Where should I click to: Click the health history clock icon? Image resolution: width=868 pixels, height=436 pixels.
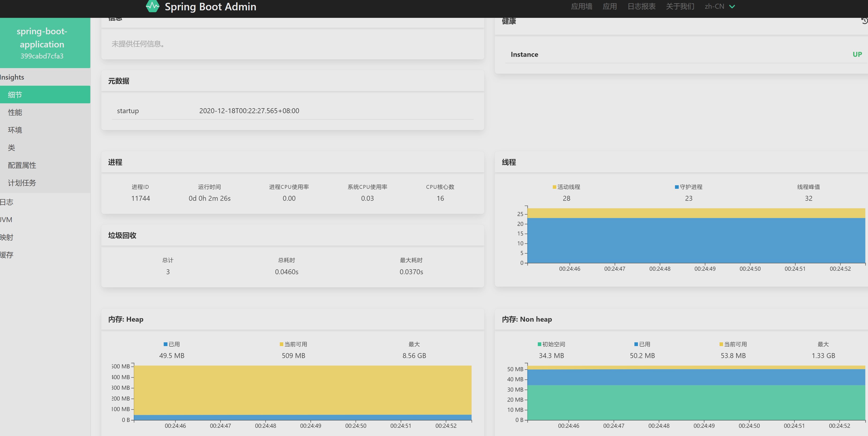(x=864, y=21)
